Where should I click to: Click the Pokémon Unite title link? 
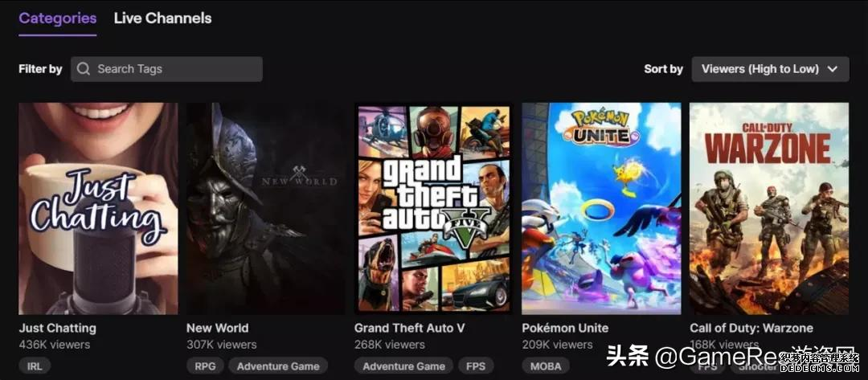click(x=565, y=328)
